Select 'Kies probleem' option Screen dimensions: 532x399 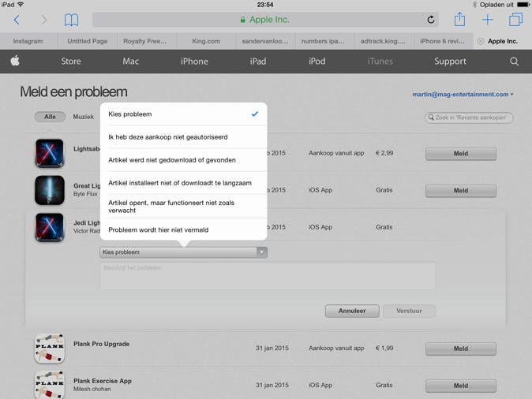(184, 114)
